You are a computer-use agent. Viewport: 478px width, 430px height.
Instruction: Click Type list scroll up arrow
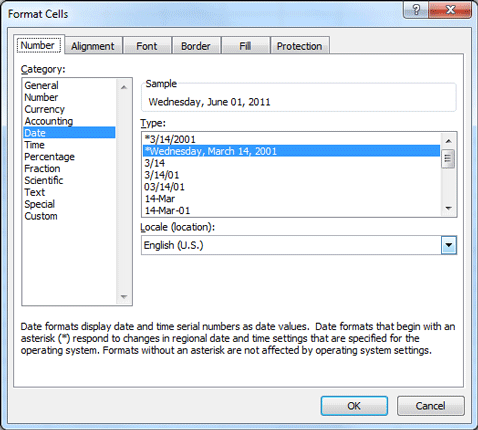[x=449, y=141]
